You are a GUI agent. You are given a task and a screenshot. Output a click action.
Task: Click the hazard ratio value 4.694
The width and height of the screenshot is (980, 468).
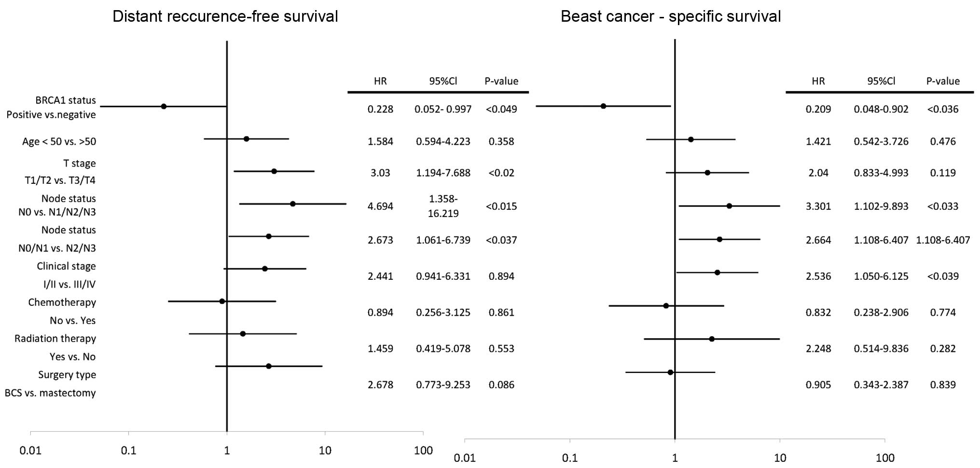point(380,206)
